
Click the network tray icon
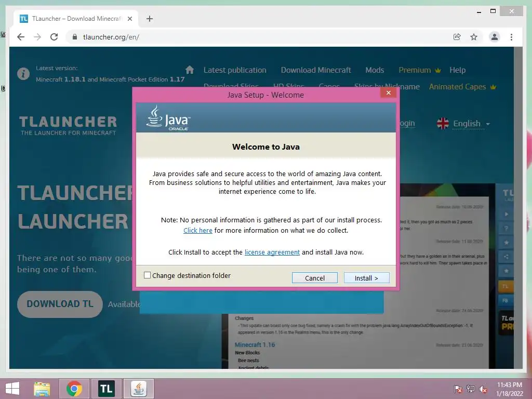coord(471,389)
